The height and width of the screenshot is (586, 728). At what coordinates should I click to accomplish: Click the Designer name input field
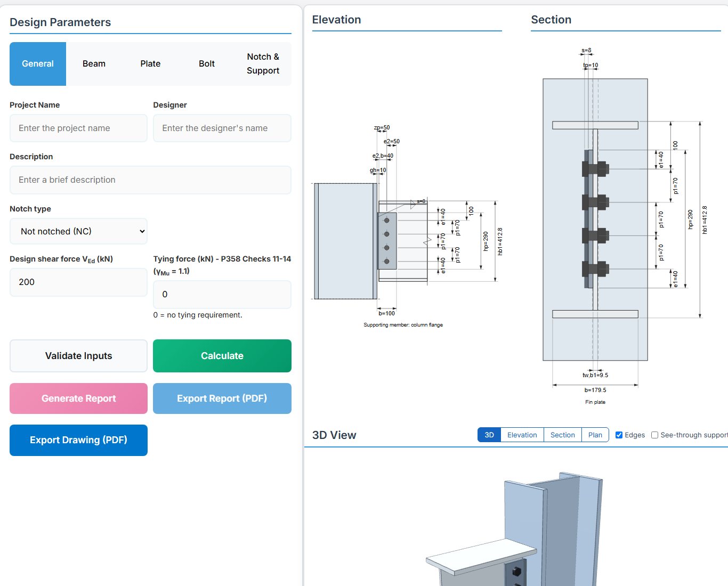pyautogui.click(x=222, y=128)
